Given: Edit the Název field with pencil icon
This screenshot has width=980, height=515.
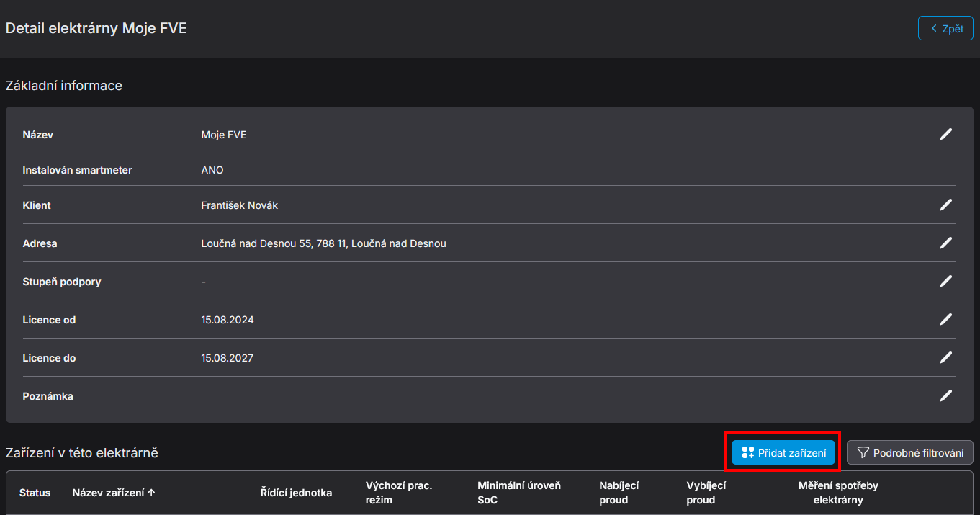Looking at the screenshot, I should (945, 134).
